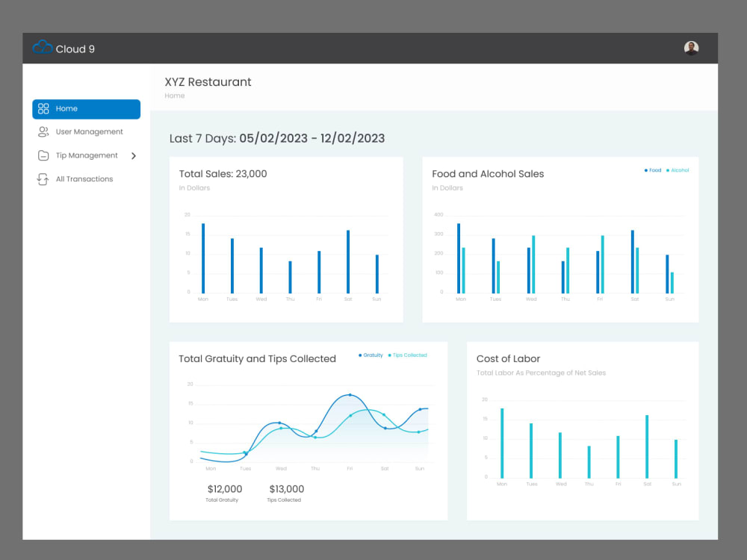Toggle the Alcohol legend entry
This screenshot has width=747, height=560.
point(678,170)
